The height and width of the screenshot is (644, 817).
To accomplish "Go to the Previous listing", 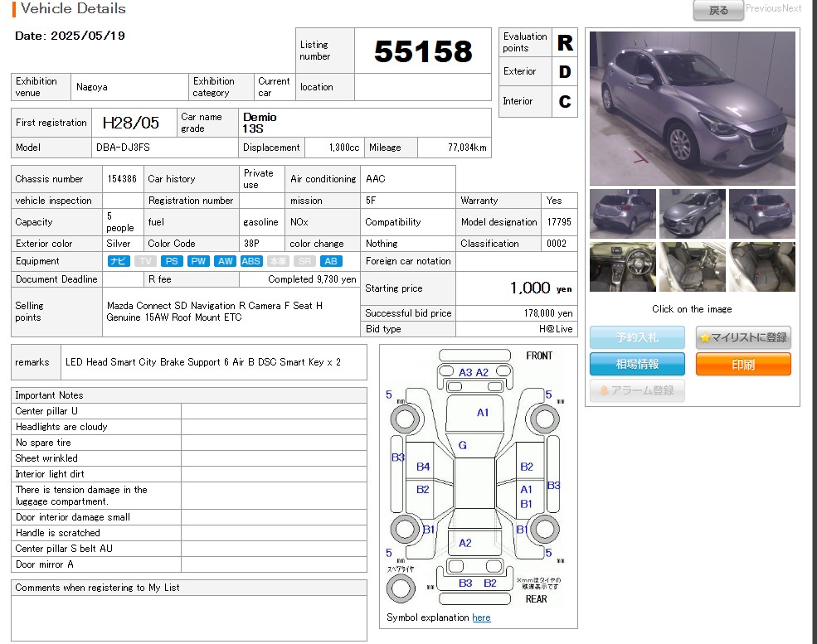I will (763, 8).
